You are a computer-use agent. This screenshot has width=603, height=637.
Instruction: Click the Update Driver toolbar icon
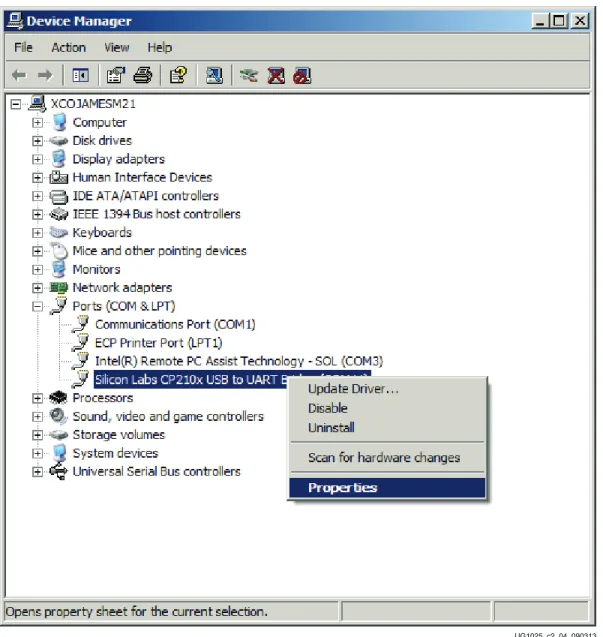249,75
